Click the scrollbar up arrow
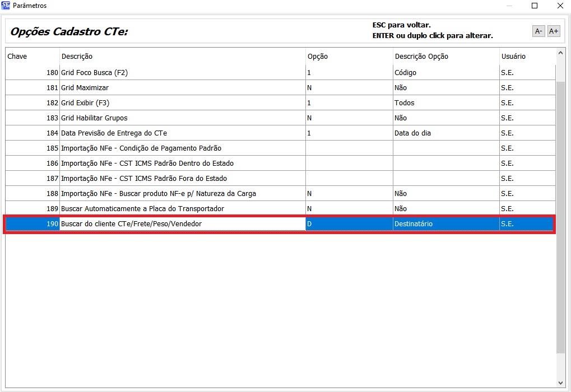The image size is (571, 392). coord(560,54)
